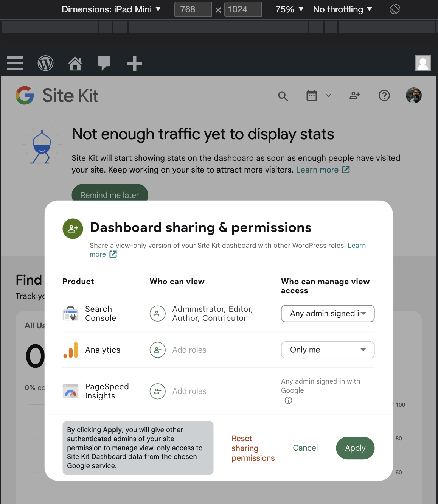Click the Site Kit Google logo
The width and height of the screenshot is (438, 504).
[25, 95]
